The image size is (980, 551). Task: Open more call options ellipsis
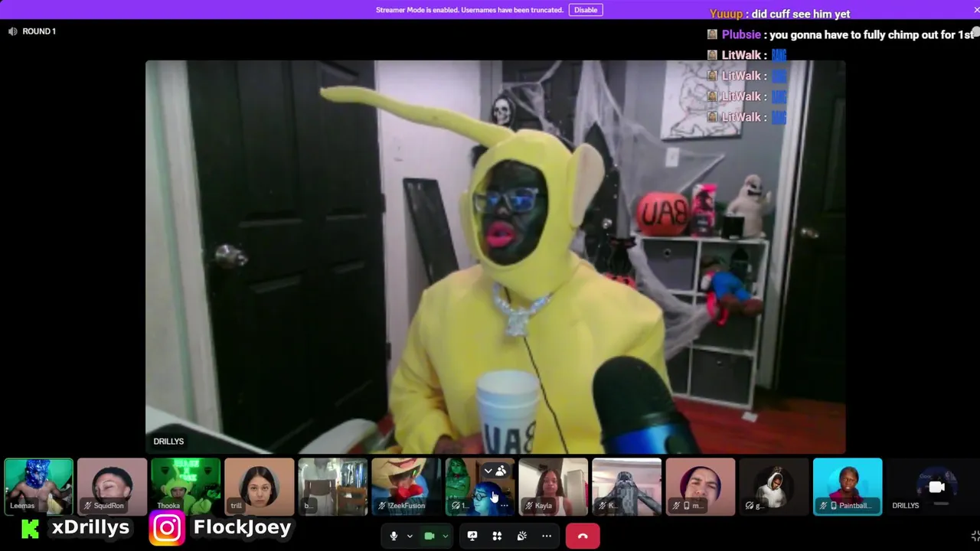(x=547, y=536)
